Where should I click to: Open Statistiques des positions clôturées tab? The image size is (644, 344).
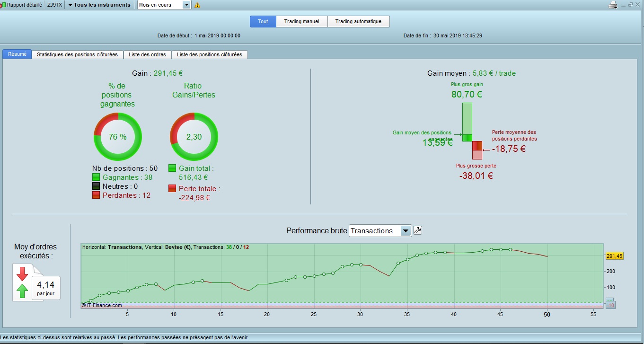pos(78,54)
